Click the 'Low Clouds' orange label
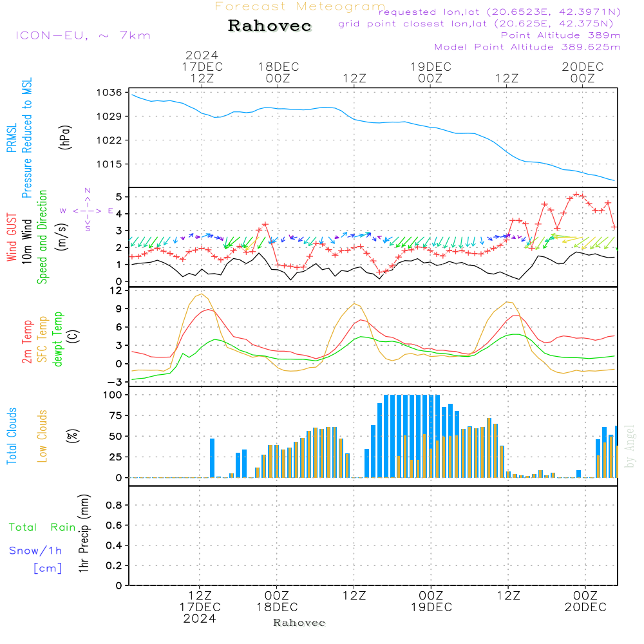Image resolution: width=644 pixels, height=644 pixels. [43, 436]
